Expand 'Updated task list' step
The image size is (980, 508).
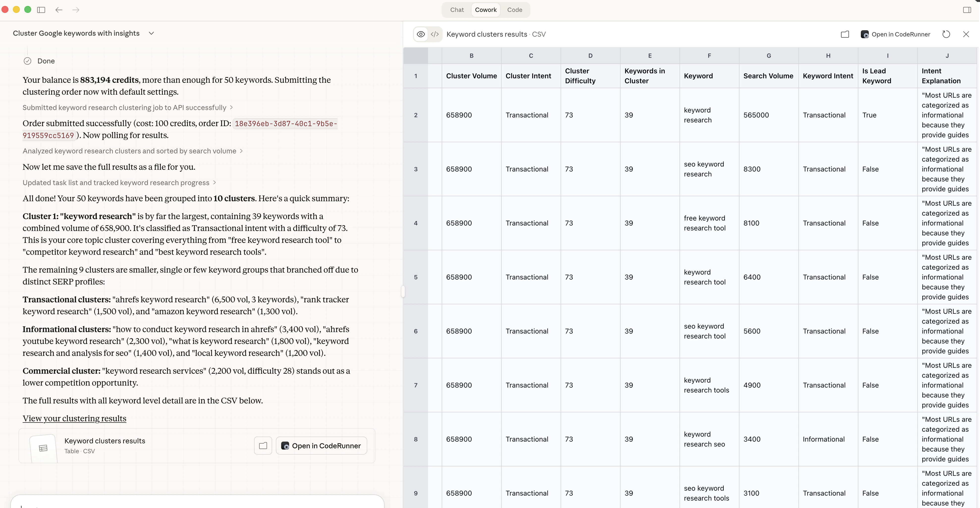[x=119, y=183]
